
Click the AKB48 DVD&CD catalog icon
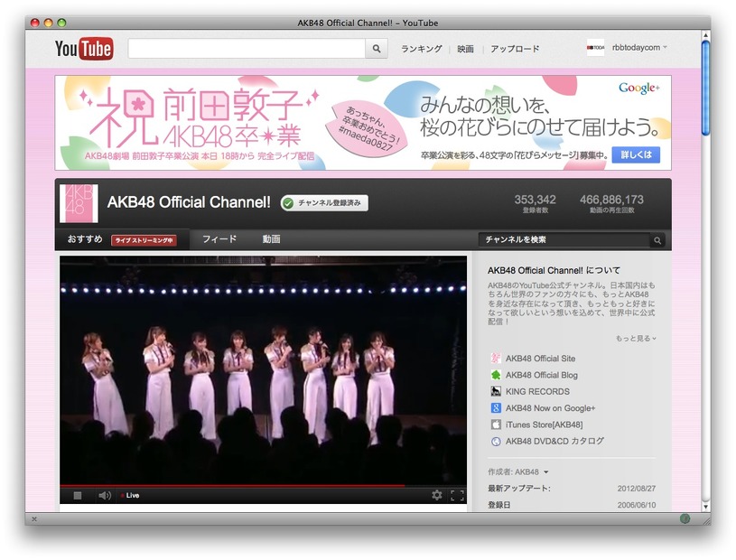(x=496, y=442)
